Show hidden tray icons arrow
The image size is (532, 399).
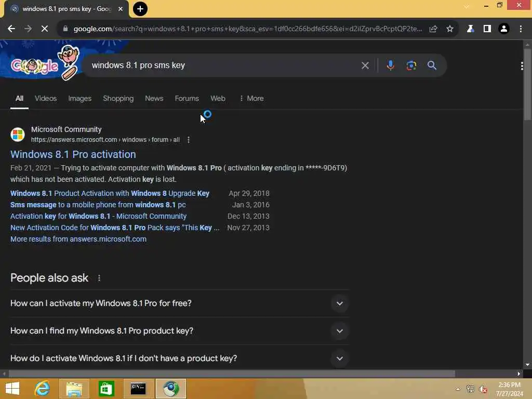458,389
